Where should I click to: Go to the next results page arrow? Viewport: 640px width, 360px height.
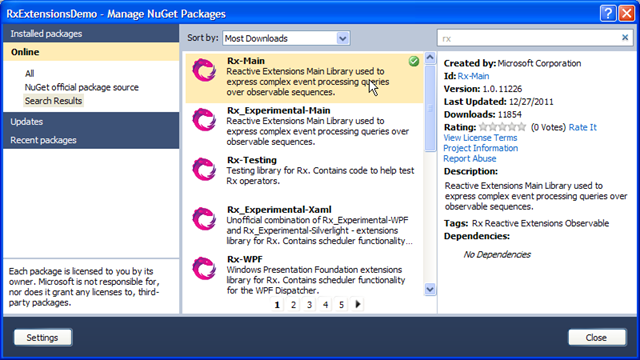coord(358,304)
